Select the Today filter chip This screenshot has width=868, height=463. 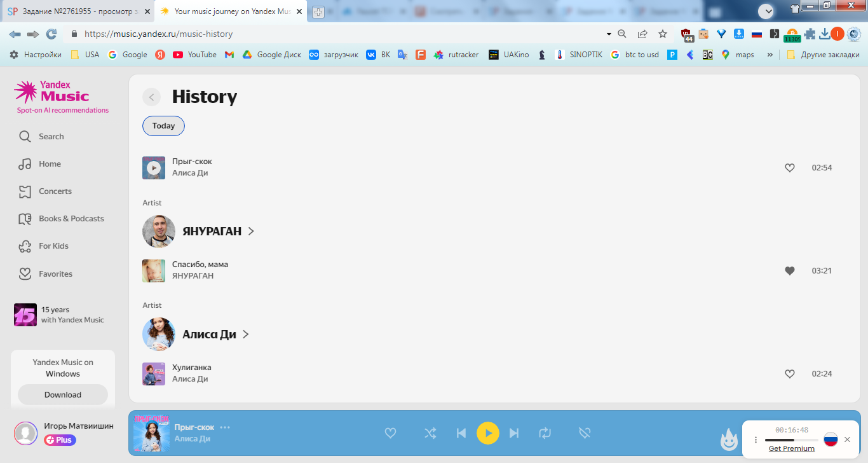[x=163, y=126]
